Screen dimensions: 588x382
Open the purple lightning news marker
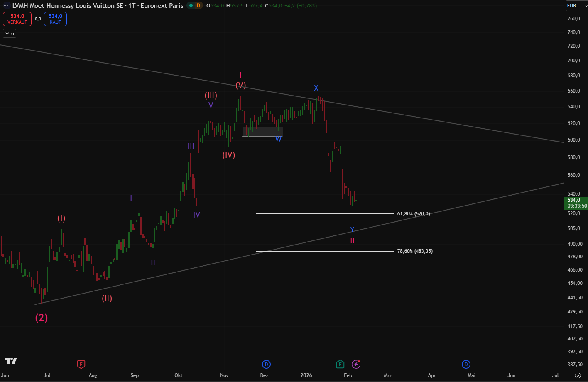click(x=356, y=365)
